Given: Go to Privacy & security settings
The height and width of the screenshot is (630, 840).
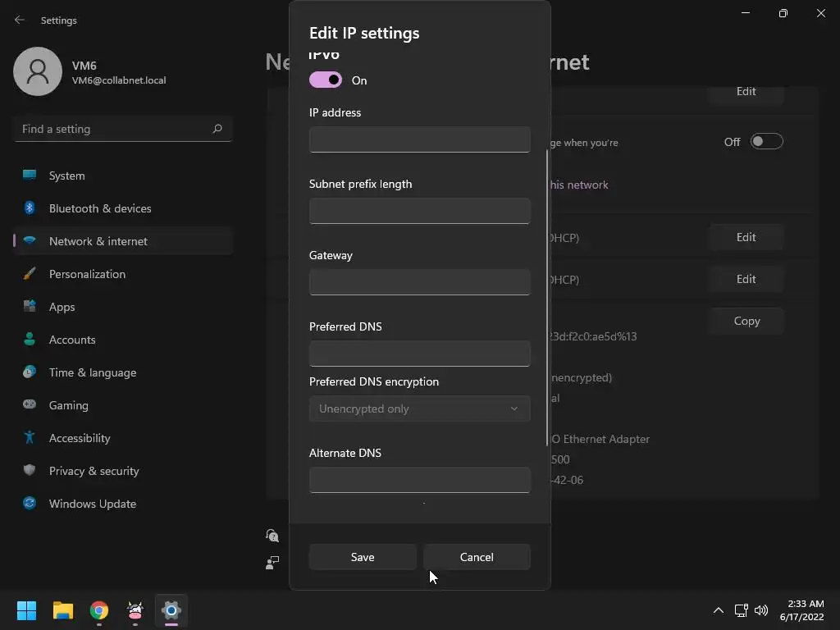Looking at the screenshot, I should click(94, 471).
